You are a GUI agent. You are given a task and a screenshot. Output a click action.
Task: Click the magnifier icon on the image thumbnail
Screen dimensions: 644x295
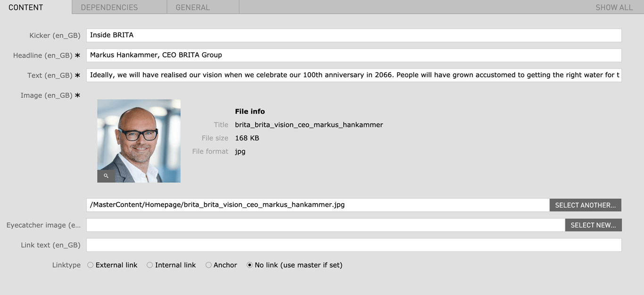point(106,176)
